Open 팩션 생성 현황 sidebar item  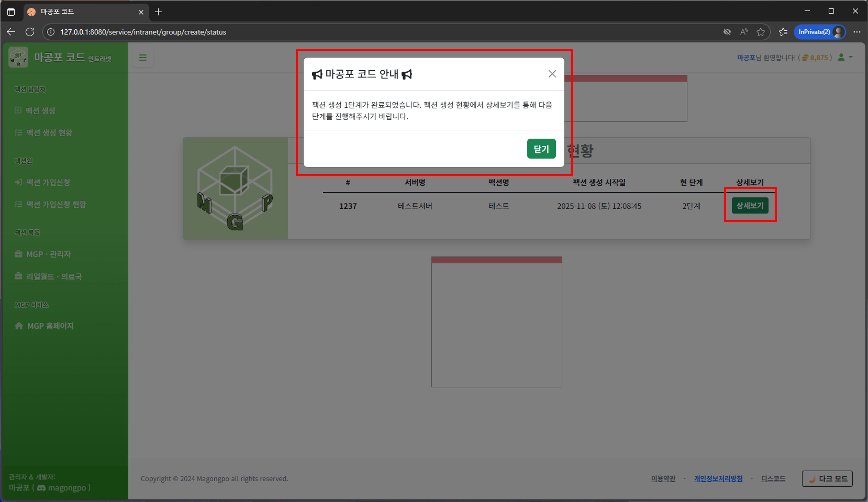tap(49, 133)
